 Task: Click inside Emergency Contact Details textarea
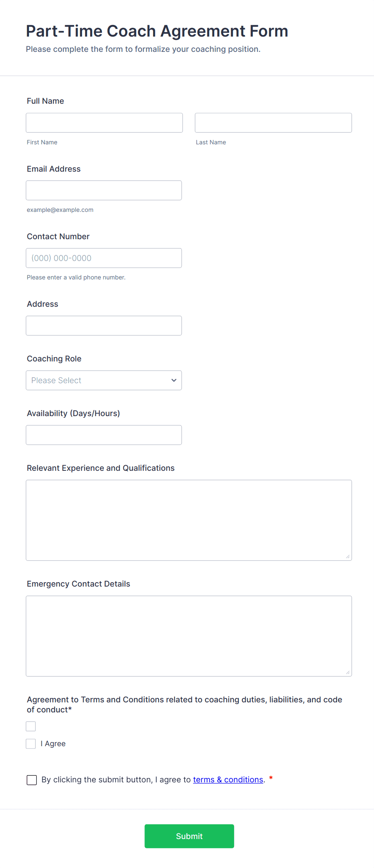point(189,636)
